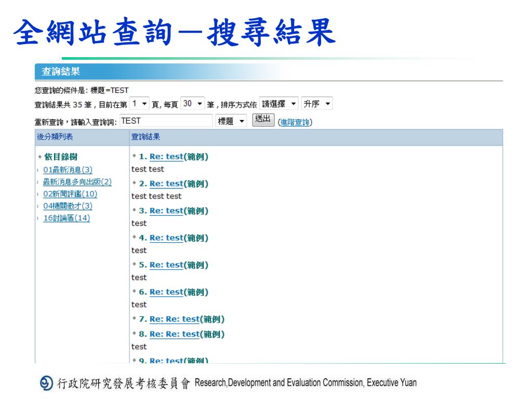This screenshot has height=399, width=532.
Task: Open result 3 Re: test link
Action: (166, 211)
